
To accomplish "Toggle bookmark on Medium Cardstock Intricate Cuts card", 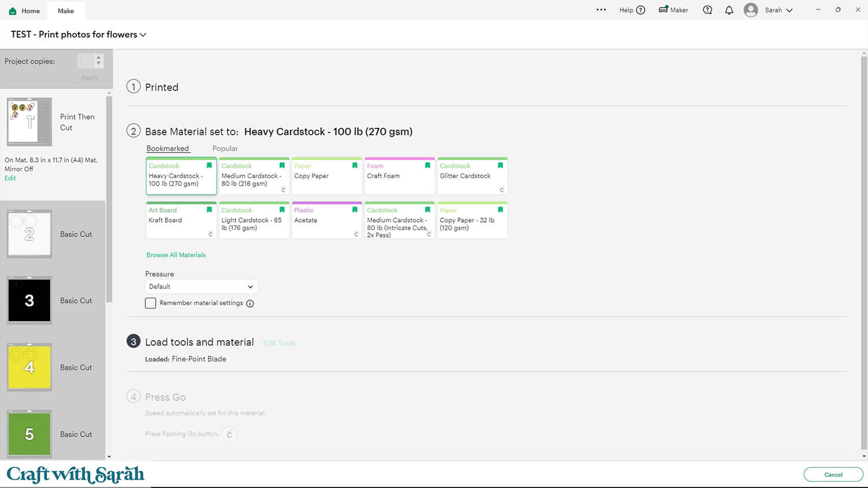I will tap(428, 210).
